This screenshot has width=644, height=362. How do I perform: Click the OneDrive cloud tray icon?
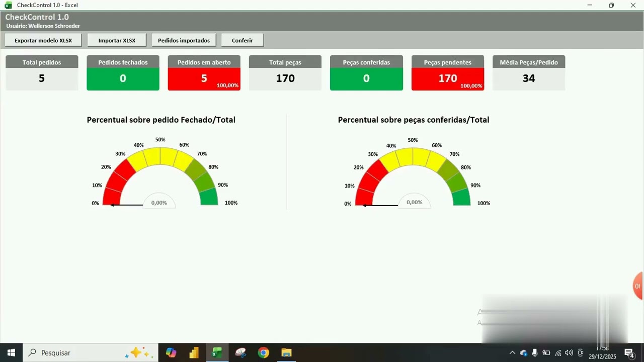pyautogui.click(x=523, y=352)
